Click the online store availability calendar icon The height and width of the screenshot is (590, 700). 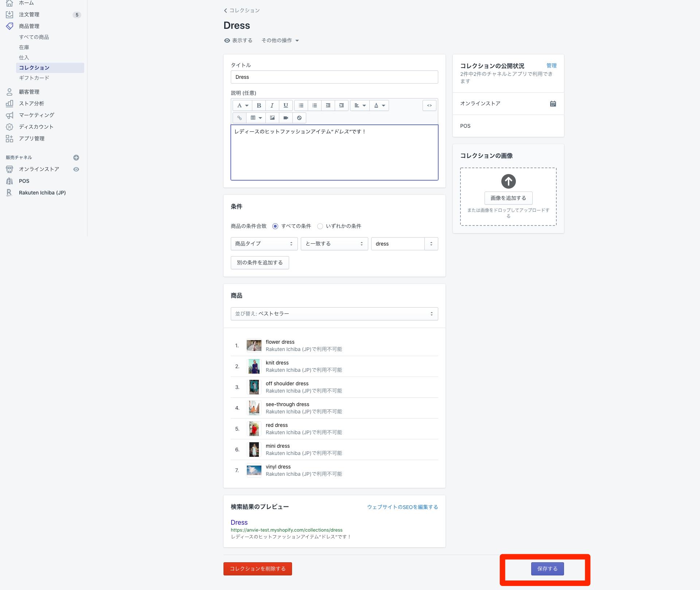click(553, 104)
